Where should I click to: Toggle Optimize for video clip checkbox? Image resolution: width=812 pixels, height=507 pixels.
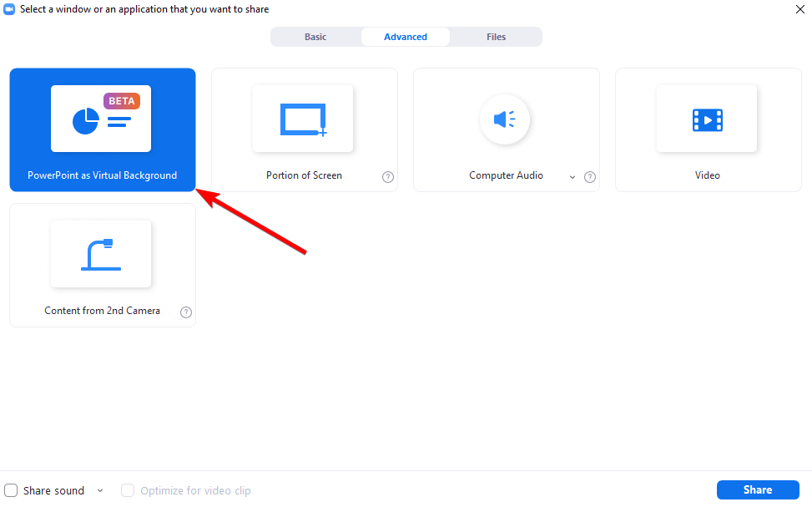pyautogui.click(x=128, y=490)
